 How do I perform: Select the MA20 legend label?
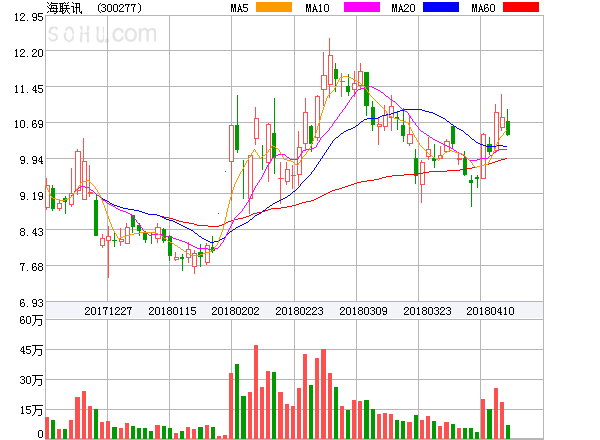(x=403, y=8)
